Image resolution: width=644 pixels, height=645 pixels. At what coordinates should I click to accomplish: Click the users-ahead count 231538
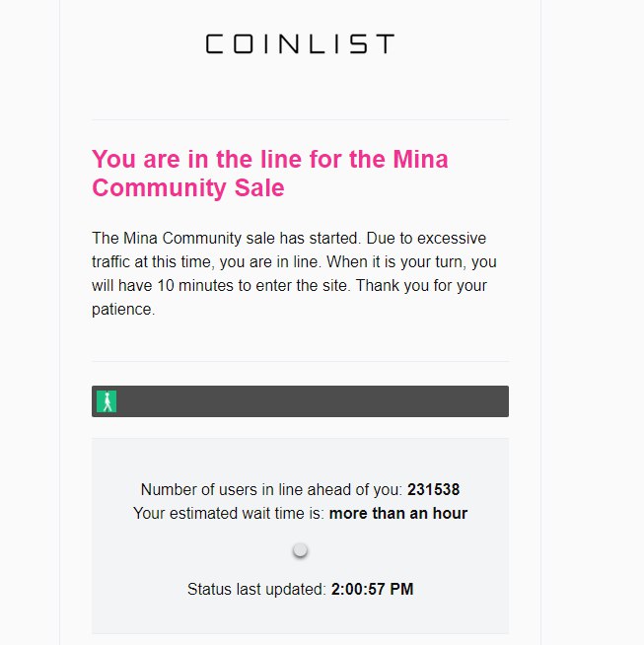tap(434, 489)
